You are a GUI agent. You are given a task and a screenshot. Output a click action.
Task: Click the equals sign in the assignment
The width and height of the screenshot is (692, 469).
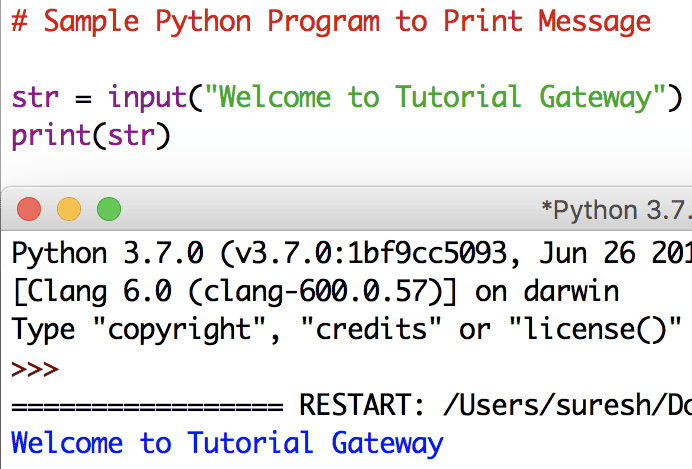(84, 98)
